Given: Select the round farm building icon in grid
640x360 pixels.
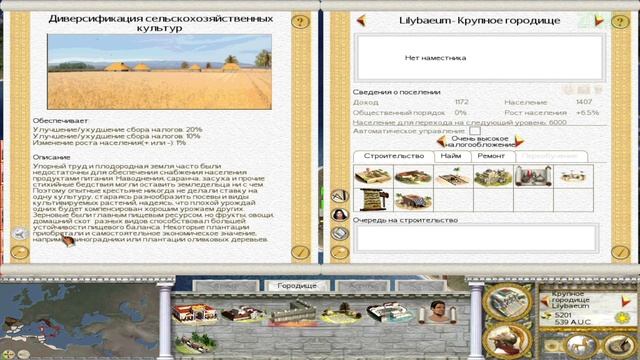Looking at the screenshot, I should [x=413, y=176].
